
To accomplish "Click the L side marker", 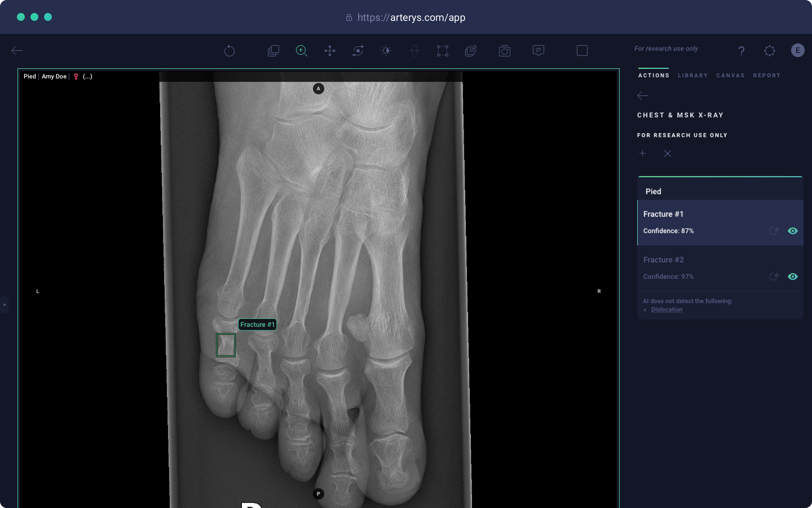I will coord(37,291).
